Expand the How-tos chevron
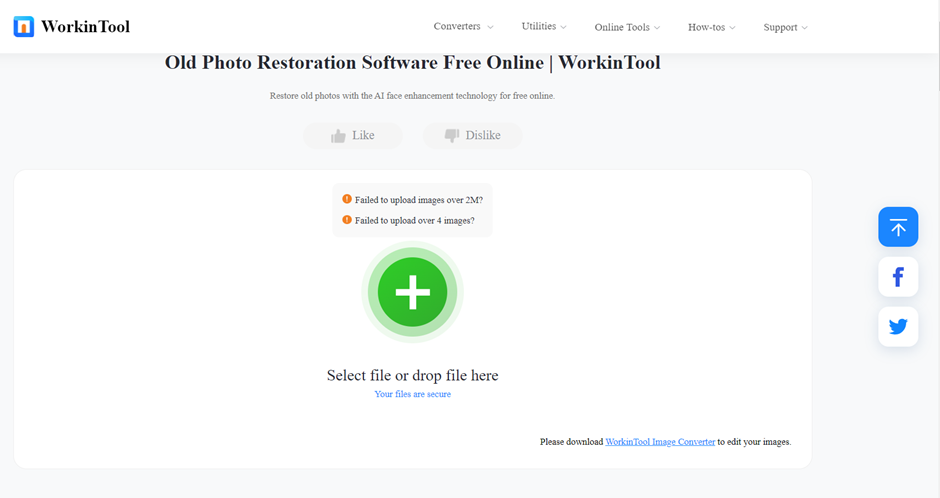This screenshot has height=498, width=940. click(733, 28)
